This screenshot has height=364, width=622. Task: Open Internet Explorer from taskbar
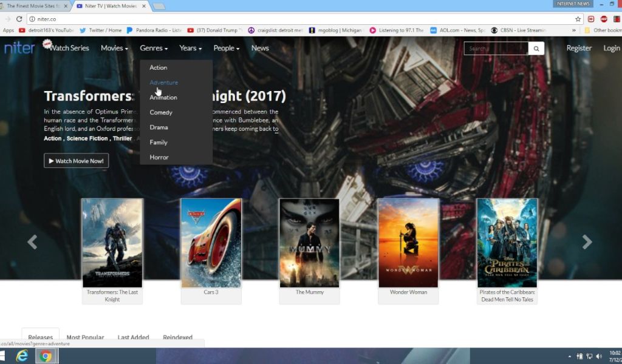click(x=22, y=356)
